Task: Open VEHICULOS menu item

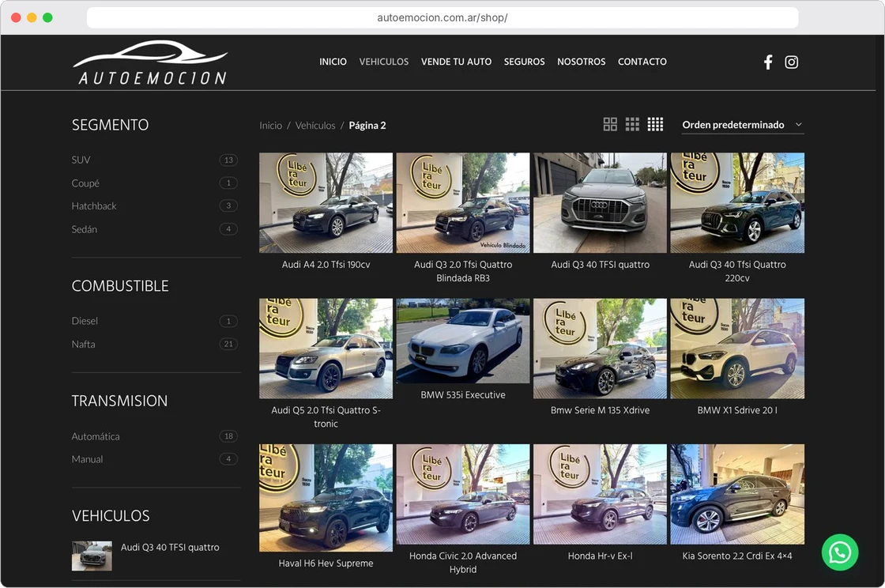Action: pos(384,62)
